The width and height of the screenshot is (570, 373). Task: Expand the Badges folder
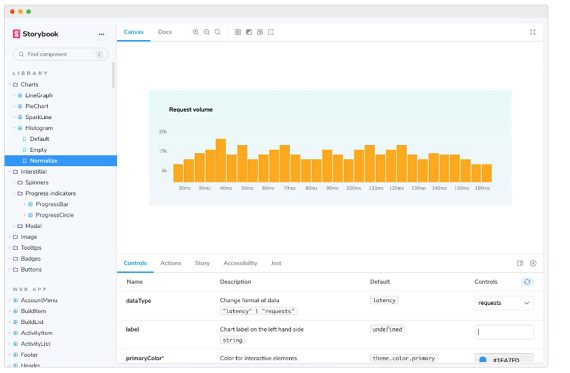tap(10, 259)
